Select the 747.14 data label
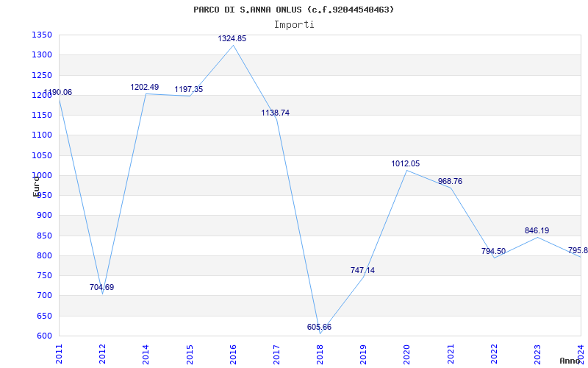This screenshot has height=368, width=588. (x=362, y=270)
